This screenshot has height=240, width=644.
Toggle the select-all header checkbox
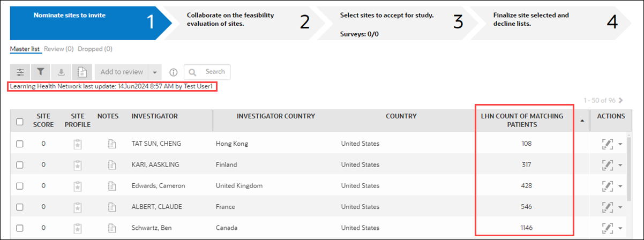20,122
